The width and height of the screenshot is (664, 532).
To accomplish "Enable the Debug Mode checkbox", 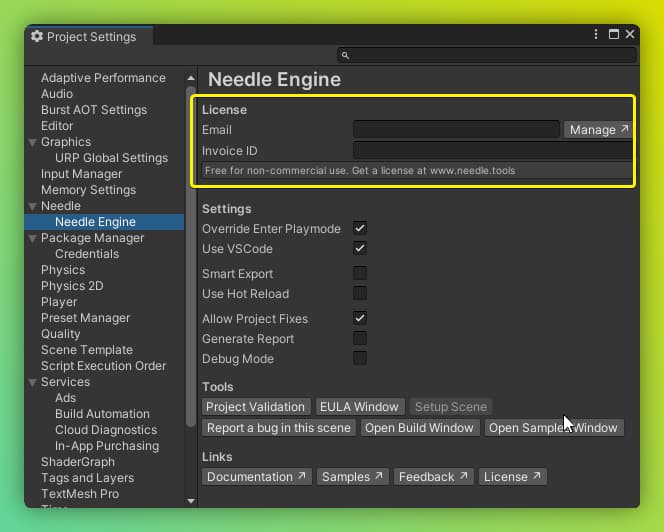I will tap(360, 358).
